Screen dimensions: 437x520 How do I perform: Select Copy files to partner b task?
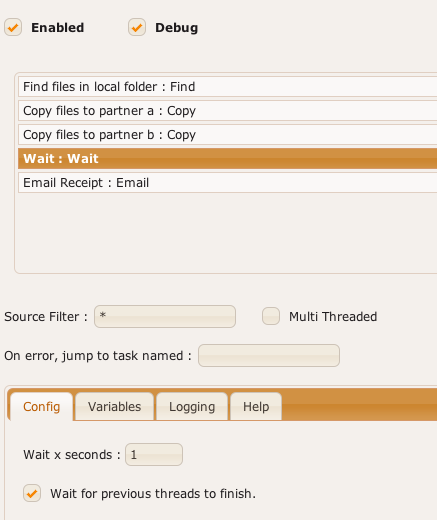[228, 135]
